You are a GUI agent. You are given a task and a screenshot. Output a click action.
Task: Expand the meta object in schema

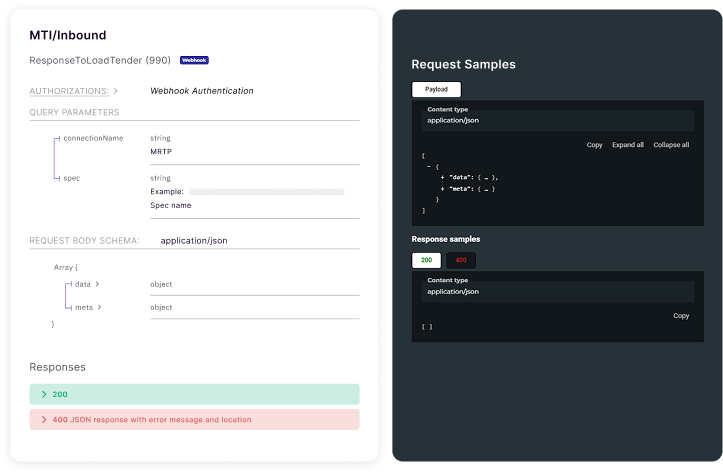(100, 307)
